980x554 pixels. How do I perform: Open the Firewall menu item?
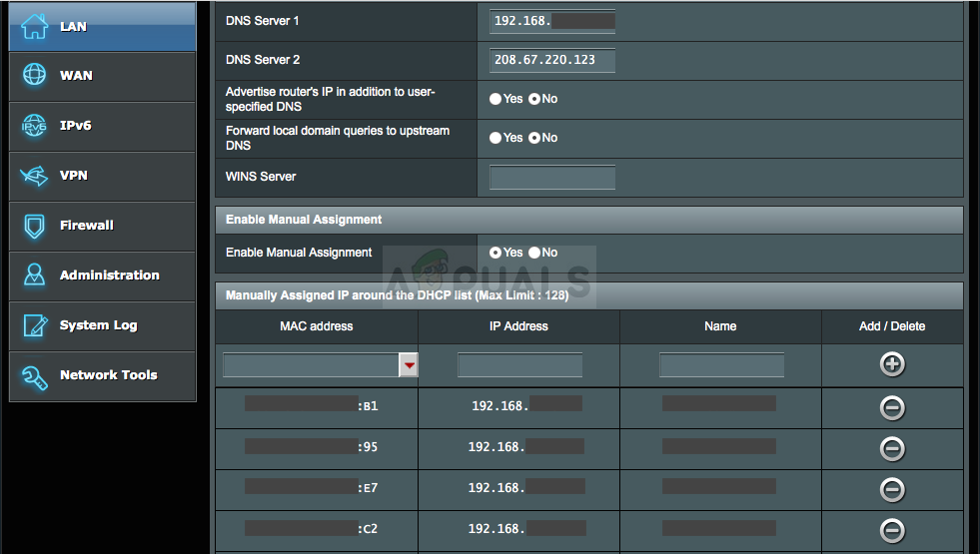103,227
